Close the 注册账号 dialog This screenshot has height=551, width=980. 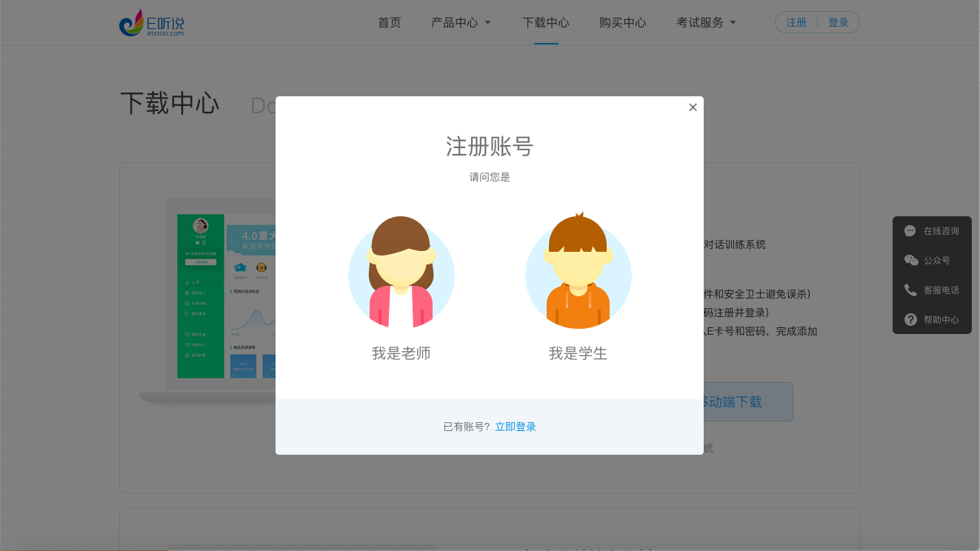coord(693,107)
